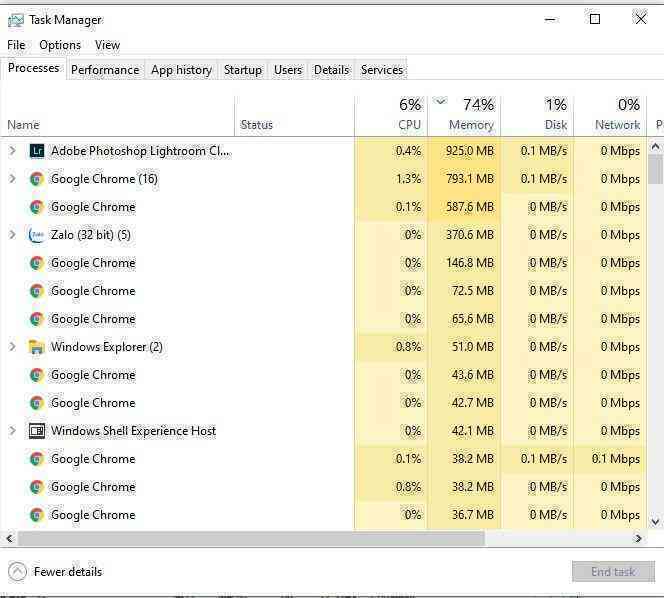Screen dimensions: 664x598
Task: Click the vertical scrollbar thumb
Action: 655,169
